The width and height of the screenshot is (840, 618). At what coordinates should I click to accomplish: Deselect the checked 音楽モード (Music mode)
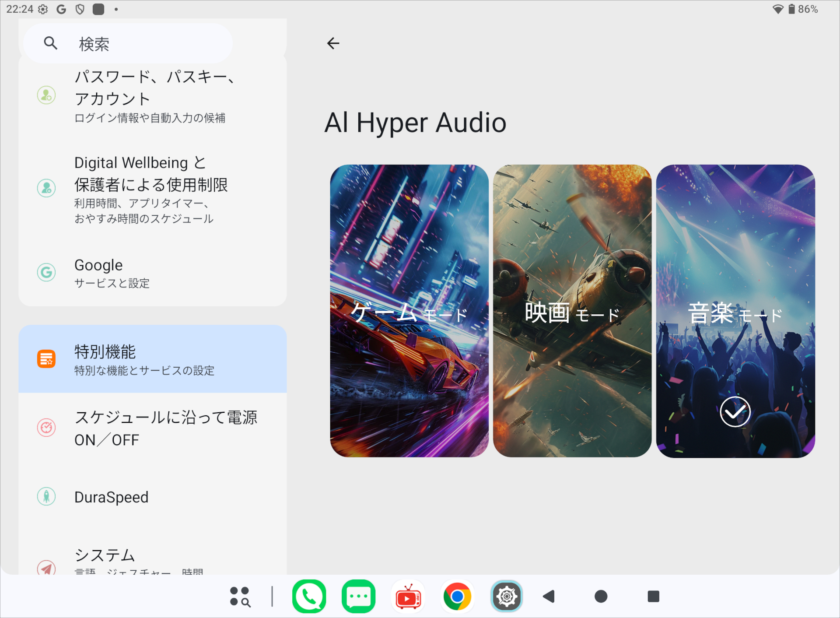[735, 312]
